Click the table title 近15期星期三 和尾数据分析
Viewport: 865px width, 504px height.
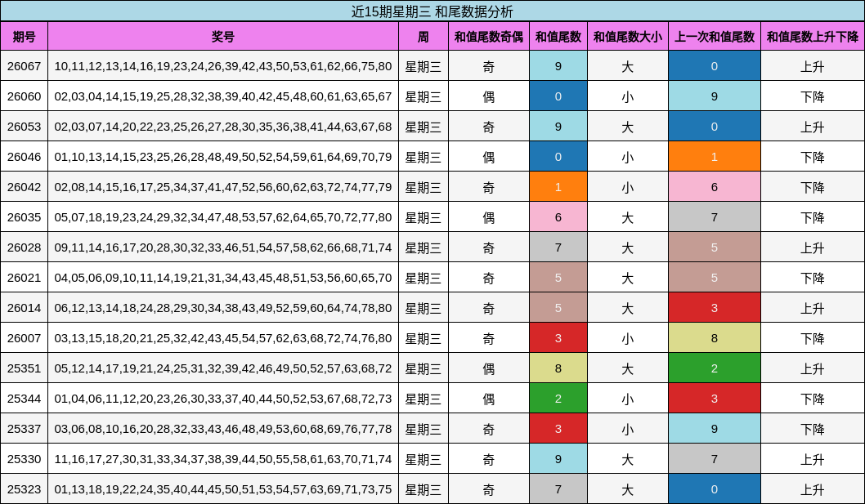(432, 9)
